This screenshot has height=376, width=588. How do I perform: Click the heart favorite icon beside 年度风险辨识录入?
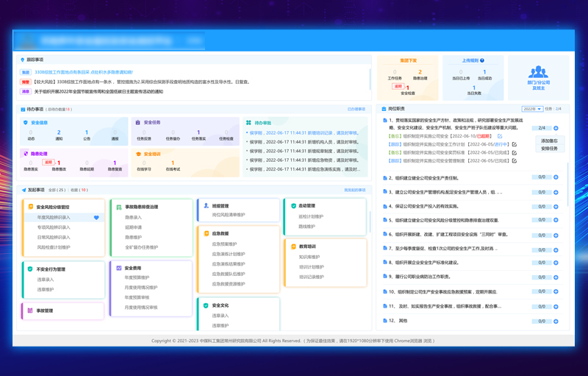[x=96, y=218]
